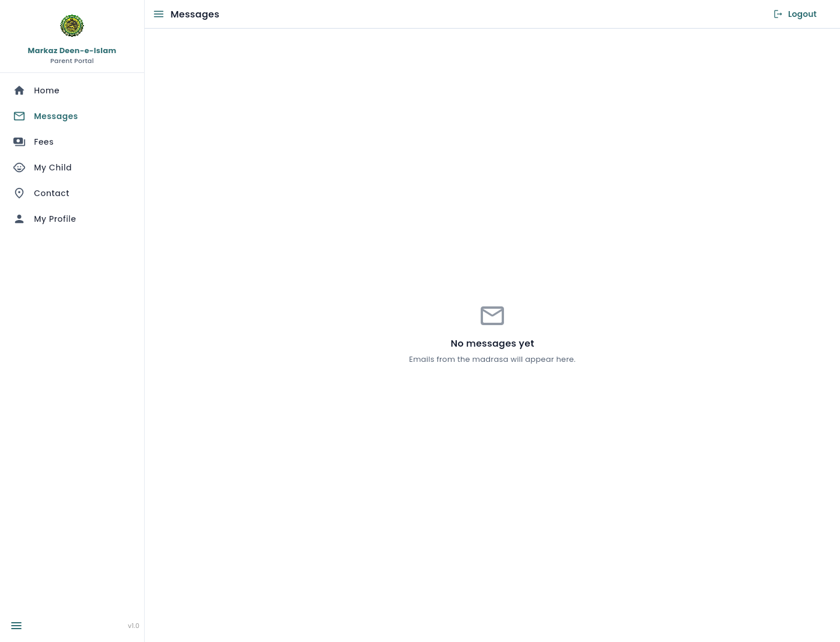The width and height of the screenshot is (840, 642).
Task: Click the Parent Portal subtitle
Action: pos(72,61)
